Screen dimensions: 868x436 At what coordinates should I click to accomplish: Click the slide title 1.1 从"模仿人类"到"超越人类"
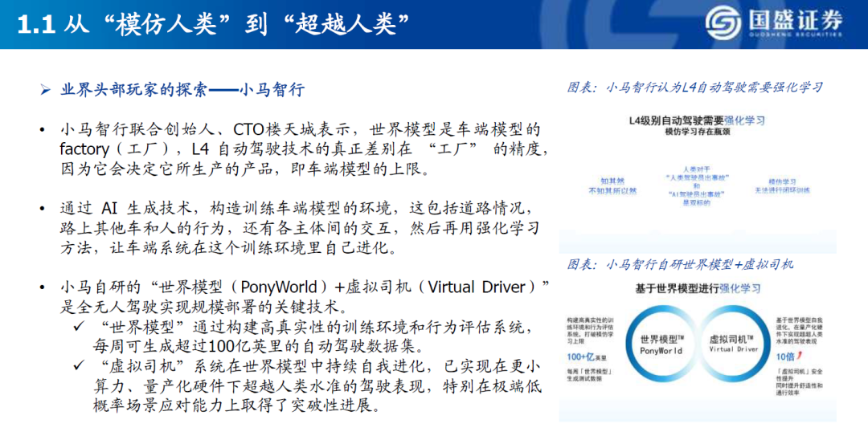click(214, 25)
